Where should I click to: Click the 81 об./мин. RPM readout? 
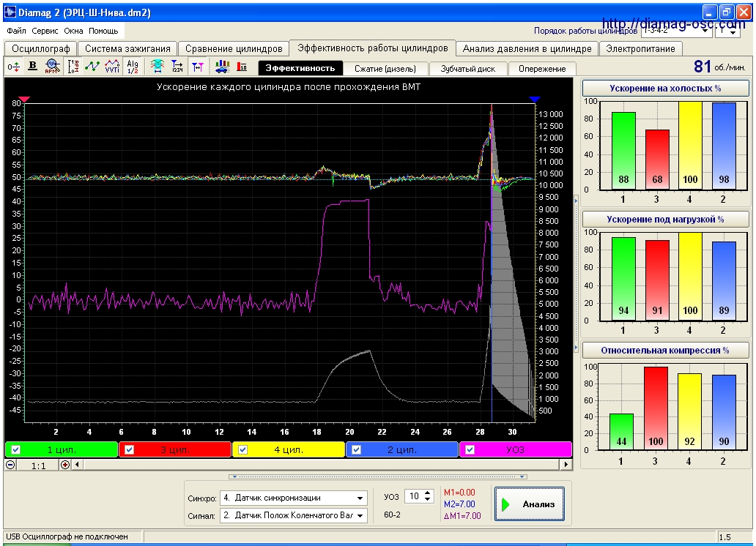coord(720,67)
